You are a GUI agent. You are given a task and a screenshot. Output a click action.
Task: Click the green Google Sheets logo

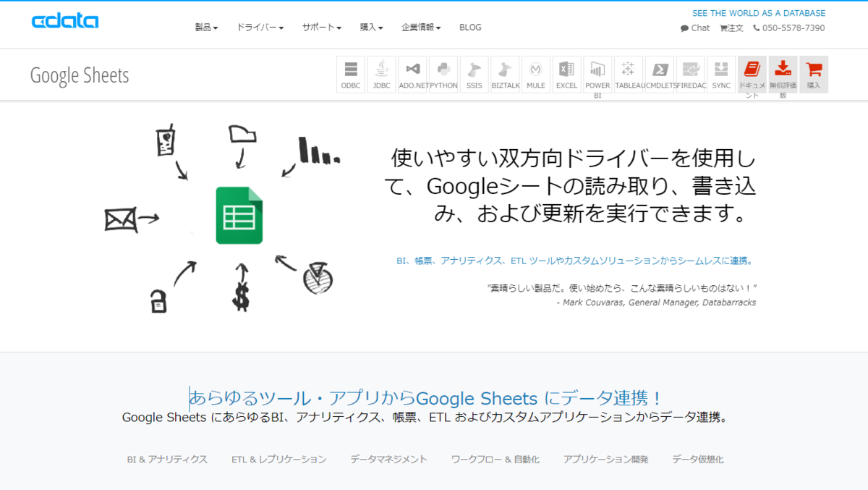239,216
